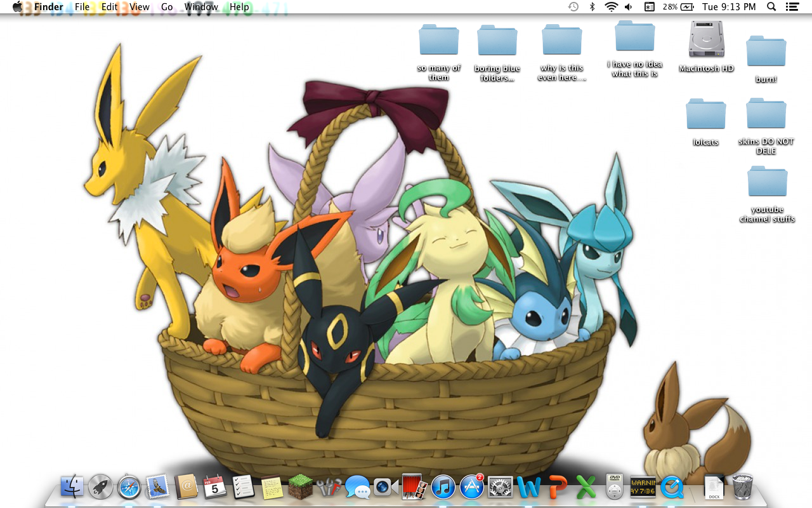This screenshot has width=812, height=508.
Task: Launch Microsoft PowerPoint
Action: point(556,489)
